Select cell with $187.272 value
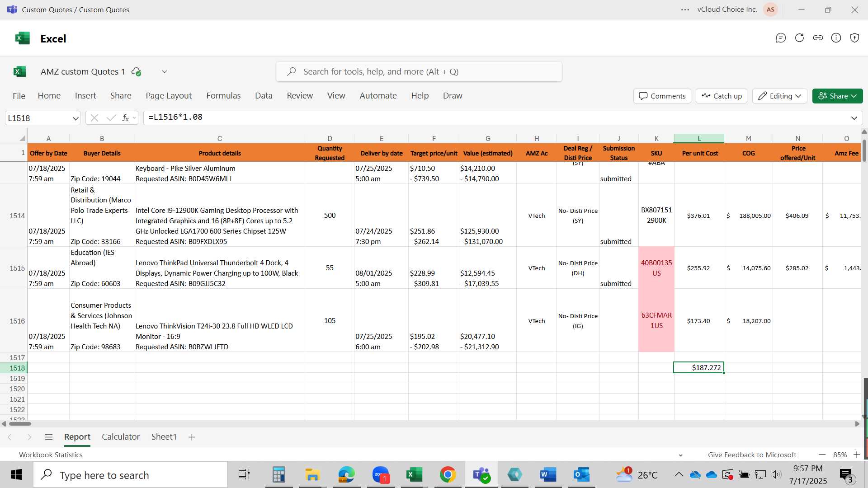 pos(699,368)
